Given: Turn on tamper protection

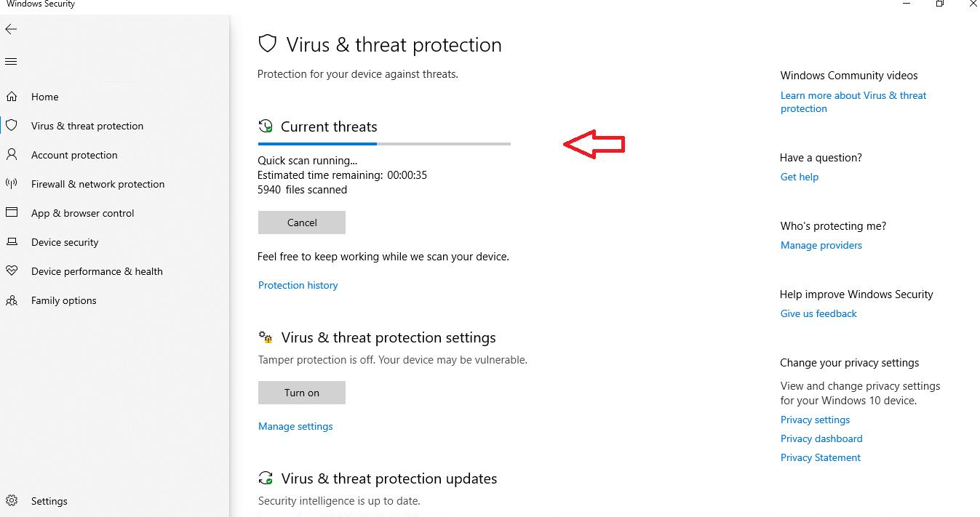Looking at the screenshot, I should (302, 393).
